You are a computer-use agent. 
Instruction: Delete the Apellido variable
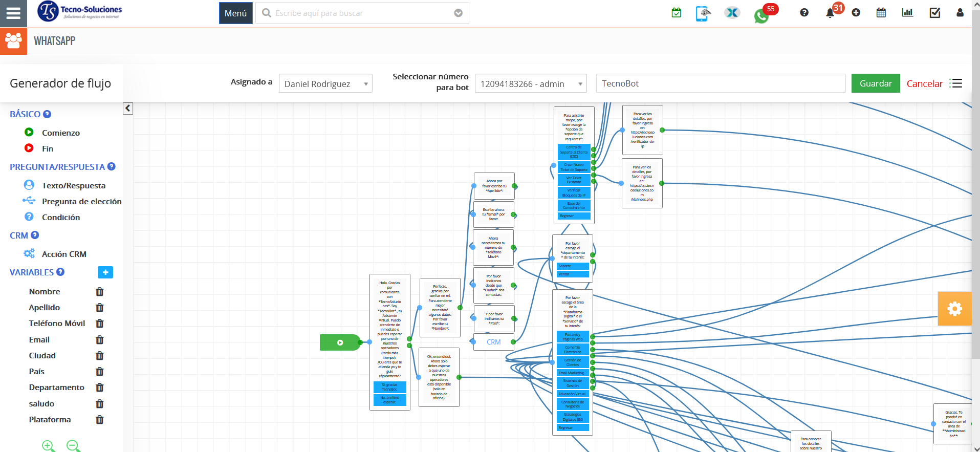(100, 308)
